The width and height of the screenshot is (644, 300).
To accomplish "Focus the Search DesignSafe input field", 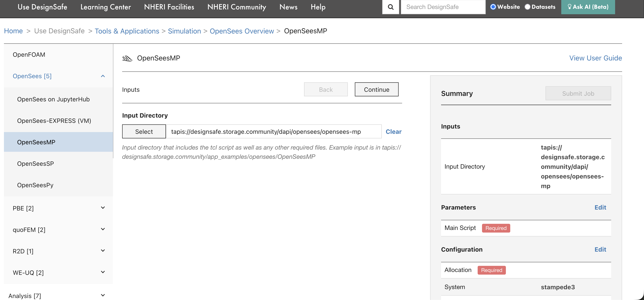I will point(443,7).
